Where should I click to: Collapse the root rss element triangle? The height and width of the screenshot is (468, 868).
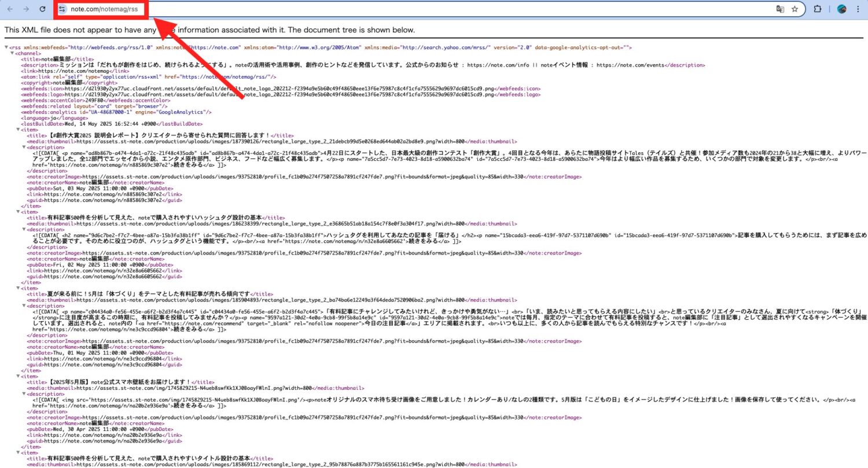pyautogui.click(x=6, y=47)
